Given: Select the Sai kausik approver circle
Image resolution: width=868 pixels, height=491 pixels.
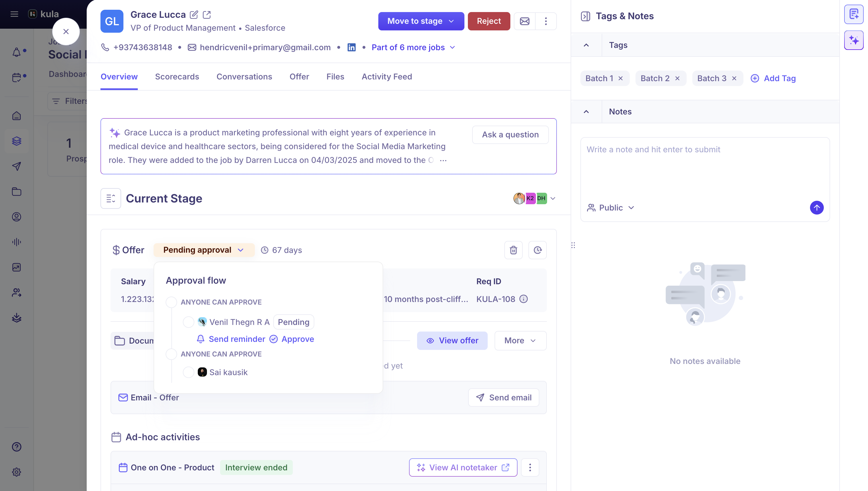Looking at the screenshot, I should [x=188, y=372].
